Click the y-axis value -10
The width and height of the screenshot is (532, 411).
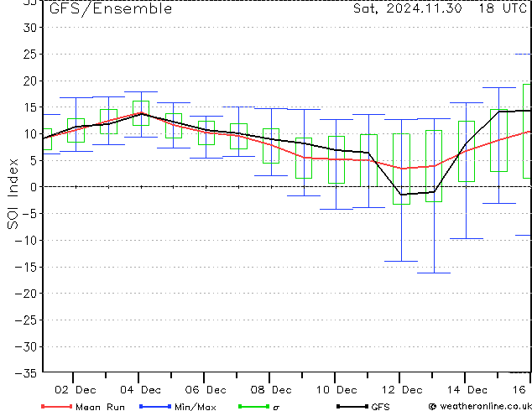point(26,241)
